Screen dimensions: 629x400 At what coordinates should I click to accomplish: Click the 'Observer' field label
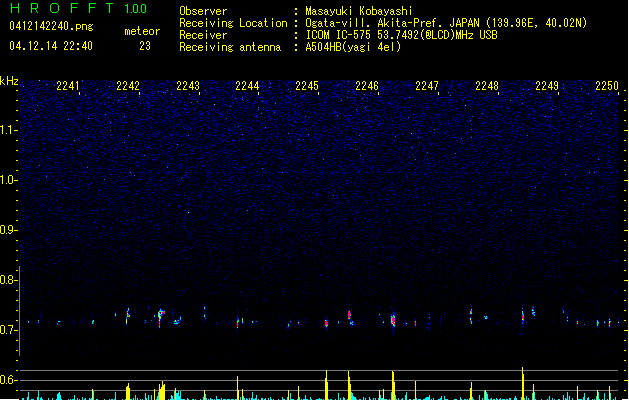pos(203,11)
